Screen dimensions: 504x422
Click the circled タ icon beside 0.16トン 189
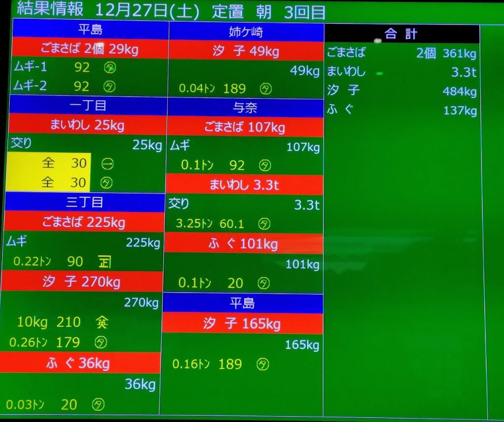pyautogui.click(x=263, y=364)
